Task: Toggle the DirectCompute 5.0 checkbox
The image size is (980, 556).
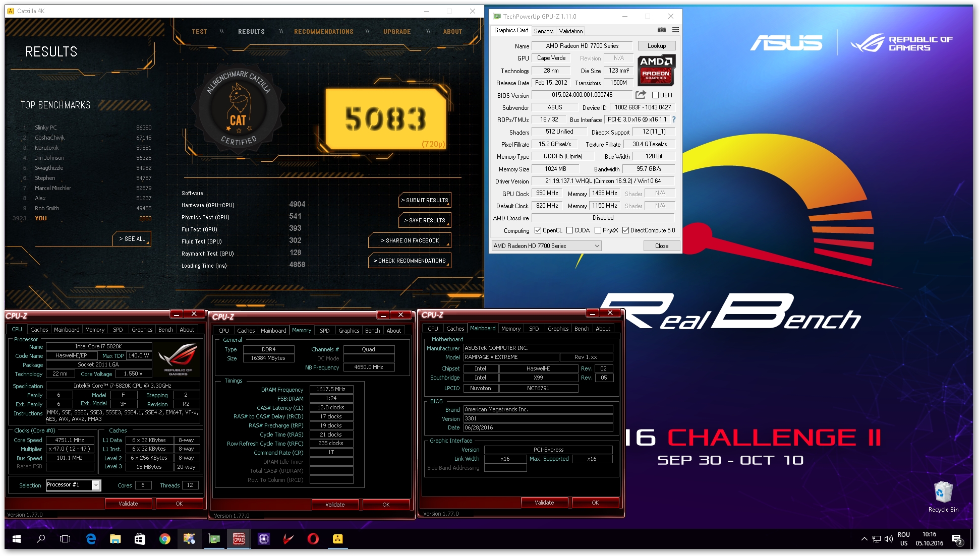Action: 625,230
